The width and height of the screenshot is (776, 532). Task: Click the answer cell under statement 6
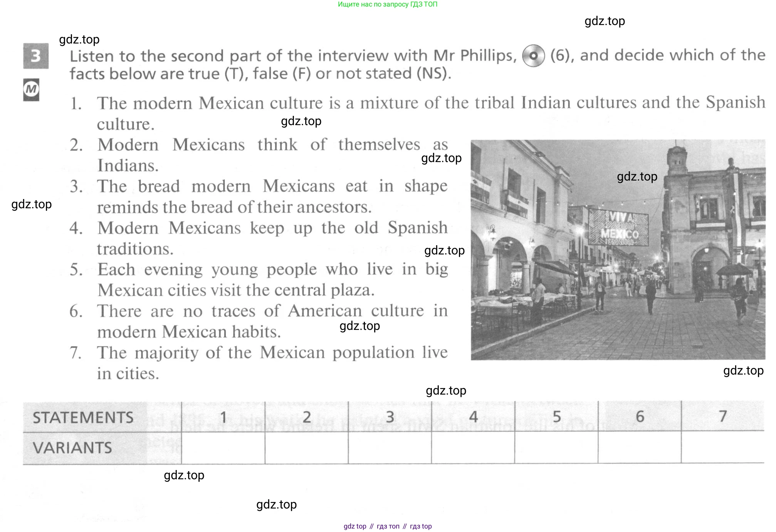pyautogui.click(x=639, y=448)
